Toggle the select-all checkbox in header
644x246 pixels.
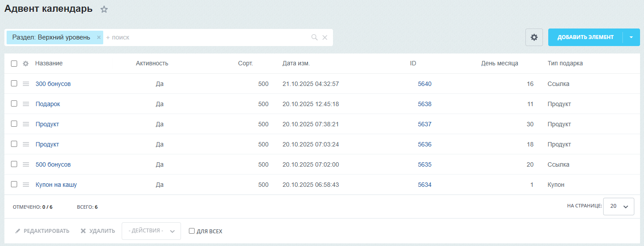(14, 64)
